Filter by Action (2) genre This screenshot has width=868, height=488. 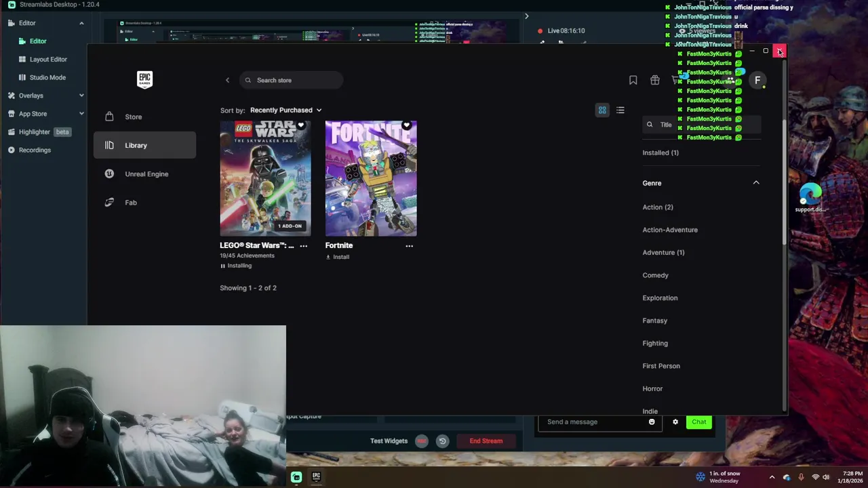[x=658, y=207]
